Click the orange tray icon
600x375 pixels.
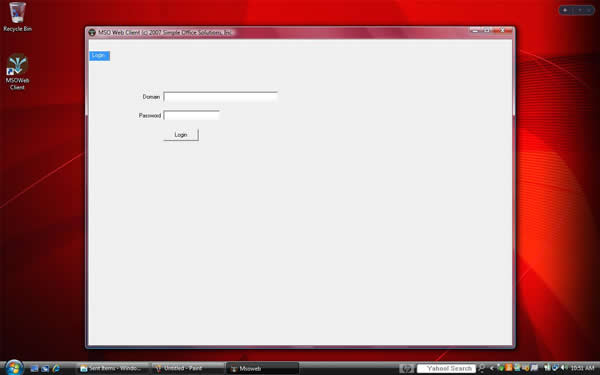(x=509, y=368)
